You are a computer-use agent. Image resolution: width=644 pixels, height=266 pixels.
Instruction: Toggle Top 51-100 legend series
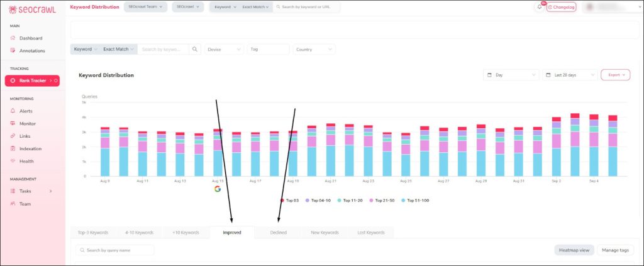[414, 201]
